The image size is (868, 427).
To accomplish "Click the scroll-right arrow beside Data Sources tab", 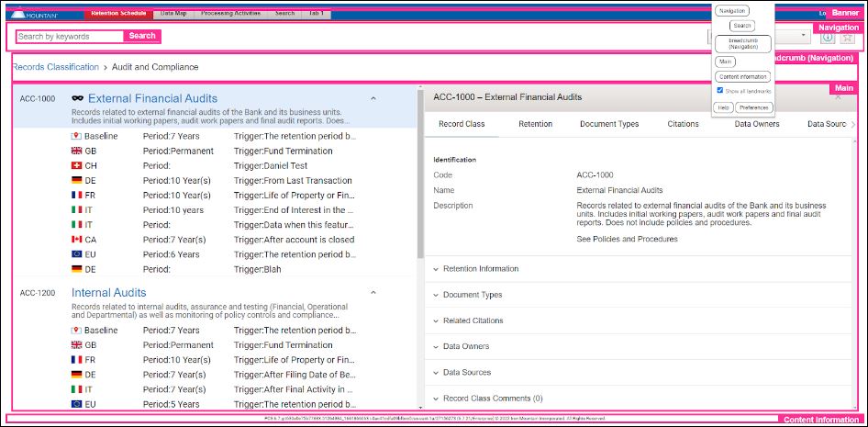I will [853, 125].
